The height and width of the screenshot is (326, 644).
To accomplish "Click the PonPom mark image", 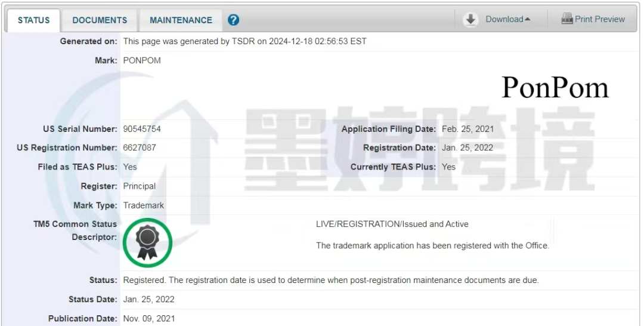I will coord(555,88).
